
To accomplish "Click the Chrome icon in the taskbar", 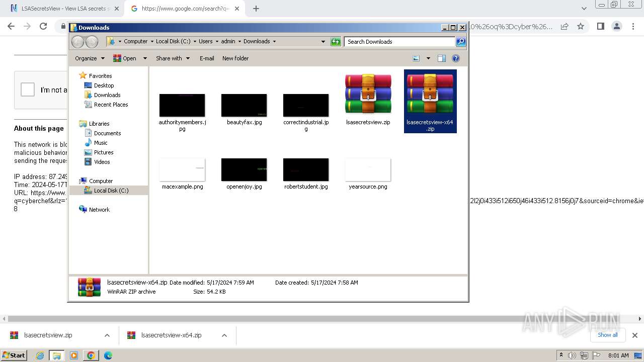I will pos(91,355).
